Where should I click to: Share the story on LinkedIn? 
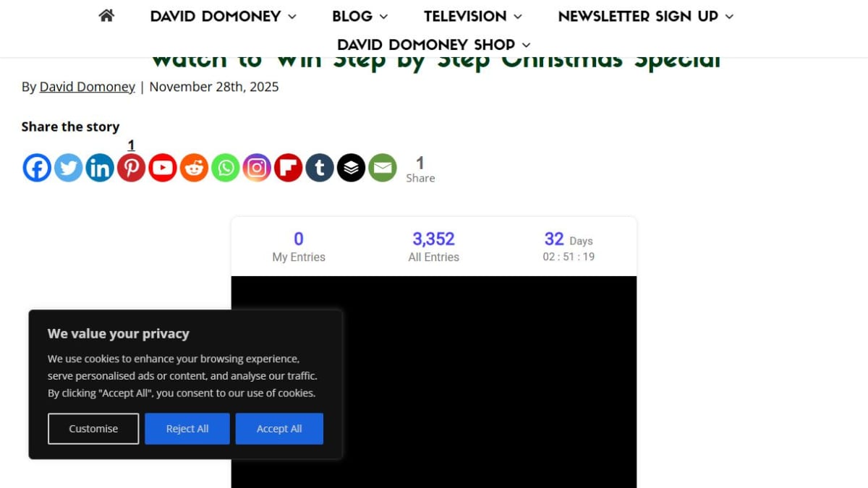click(x=100, y=168)
